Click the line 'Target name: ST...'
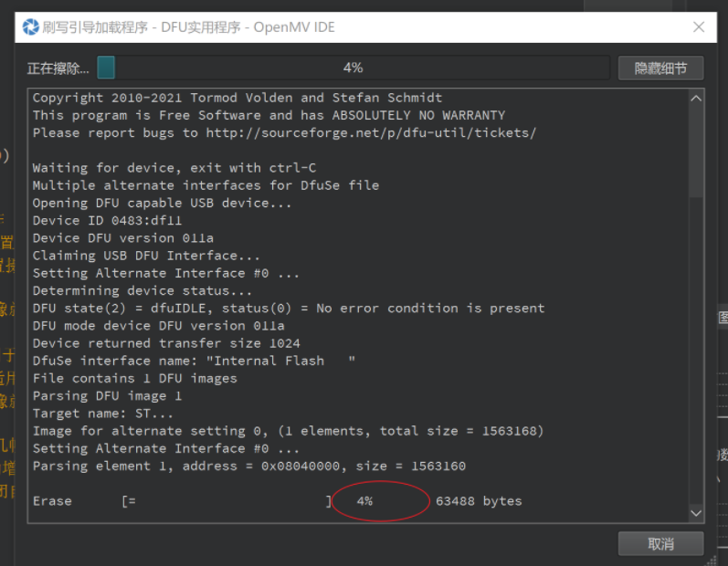Screen dimensions: 728x566 103,414
